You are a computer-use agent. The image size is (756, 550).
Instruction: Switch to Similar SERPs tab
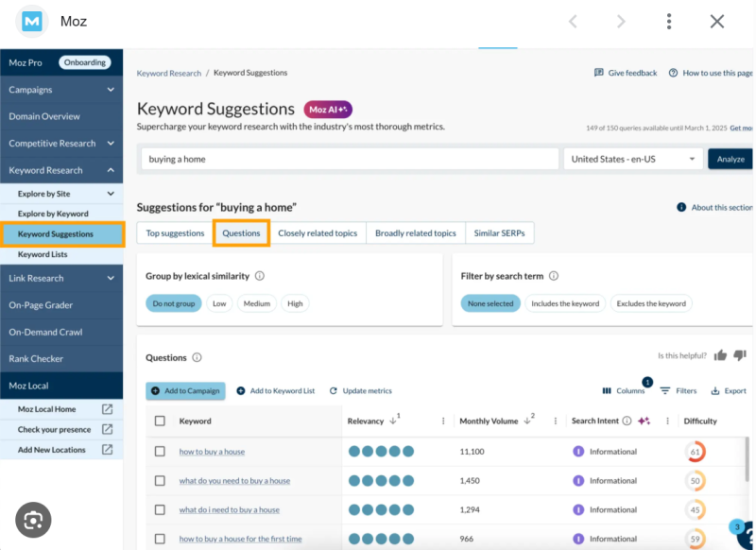(x=500, y=233)
